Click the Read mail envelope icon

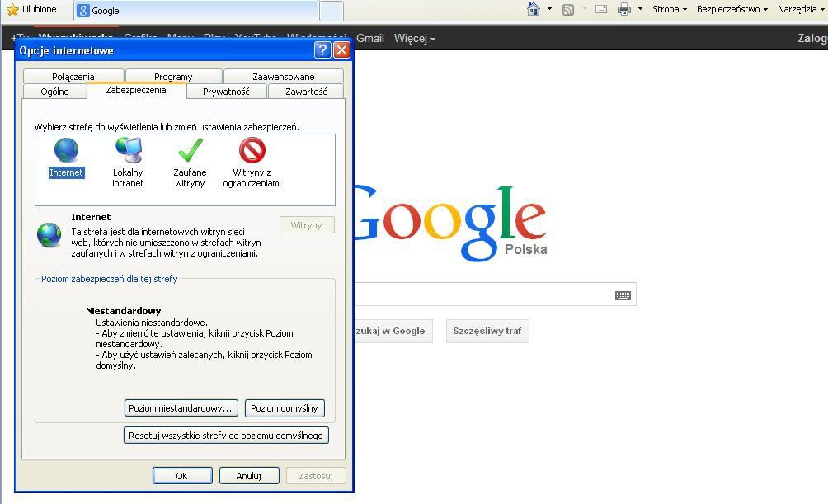pos(601,9)
